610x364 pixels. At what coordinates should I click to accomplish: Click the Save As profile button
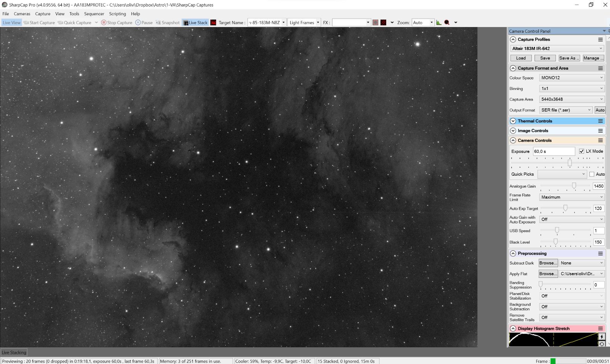569,58
